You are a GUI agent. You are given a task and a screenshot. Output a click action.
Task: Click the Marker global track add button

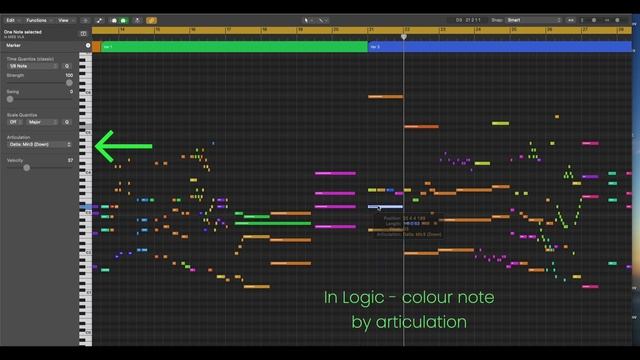click(x=88, y=45)
